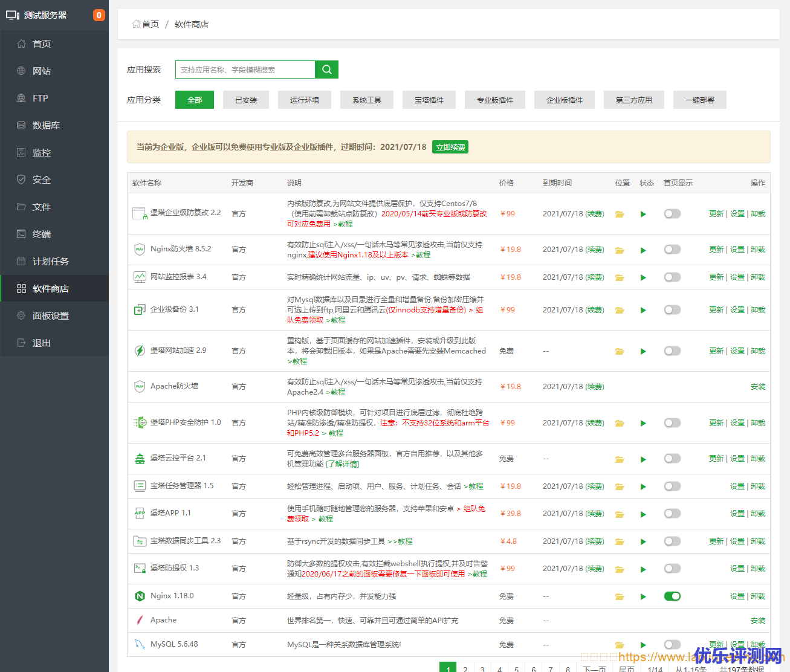The image size is (790, 672).
Task: Click status play icon for 堡塔APP
Action: pyautogui.click(x=643, y=514)
